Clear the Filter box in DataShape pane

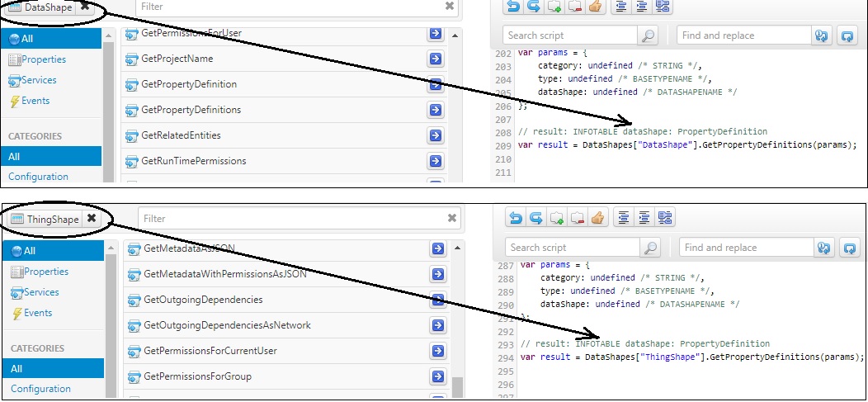[x=450, y=6]
